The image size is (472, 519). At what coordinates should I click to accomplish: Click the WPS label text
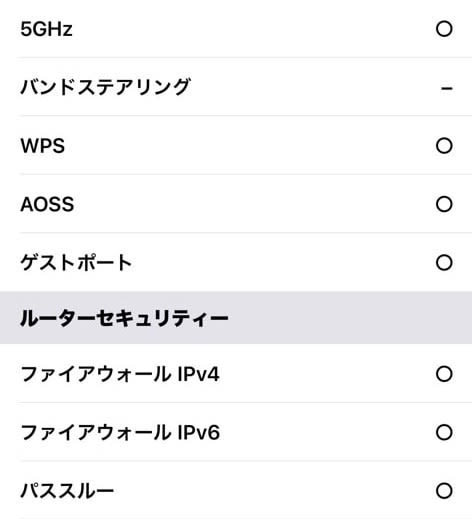click(43, 146)
